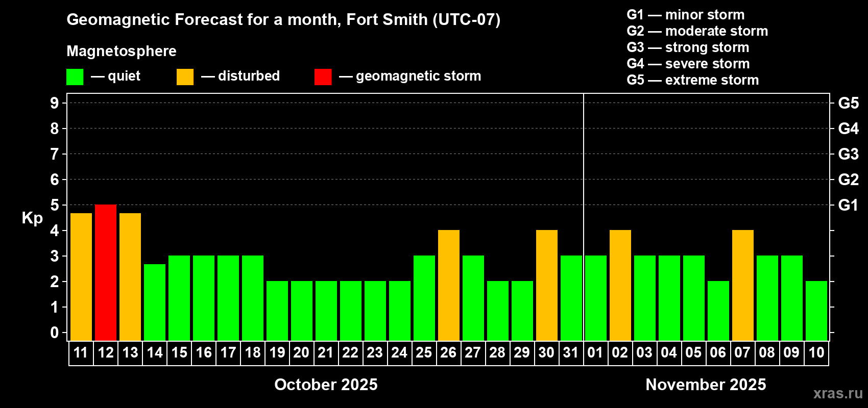Click the Kp axis label

pos(32,218)
